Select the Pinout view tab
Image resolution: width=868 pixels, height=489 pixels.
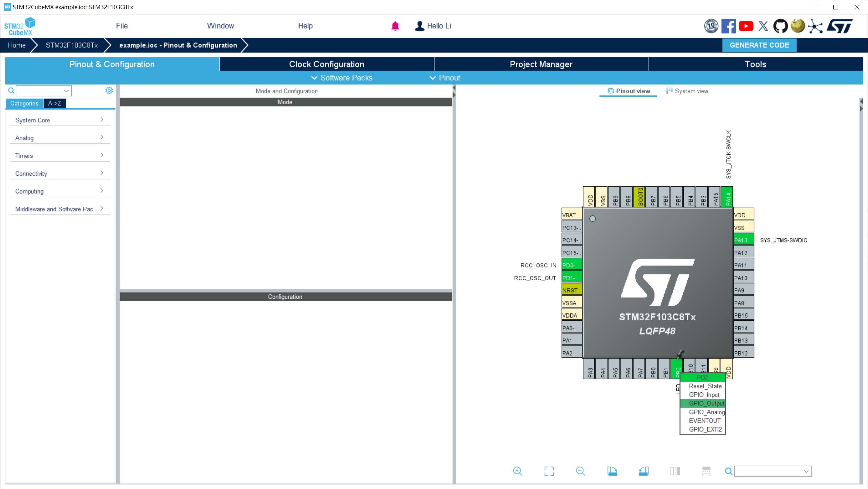click(628, 91)
